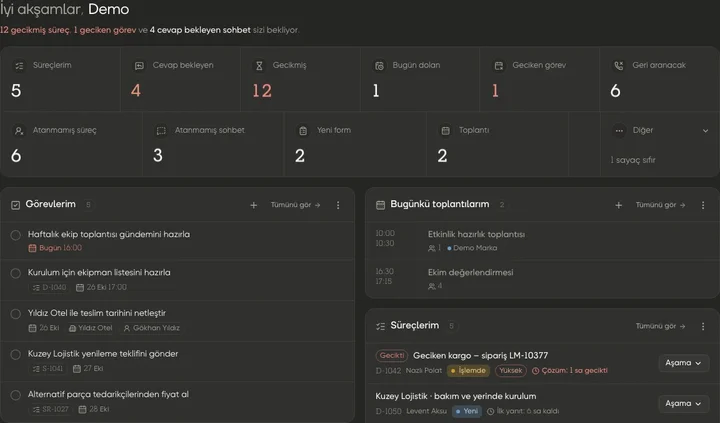The width and height of the screenshot is (720, 423).
Task: Click the 12 gecikmiş süreç link
Action: tap(35, 30)
